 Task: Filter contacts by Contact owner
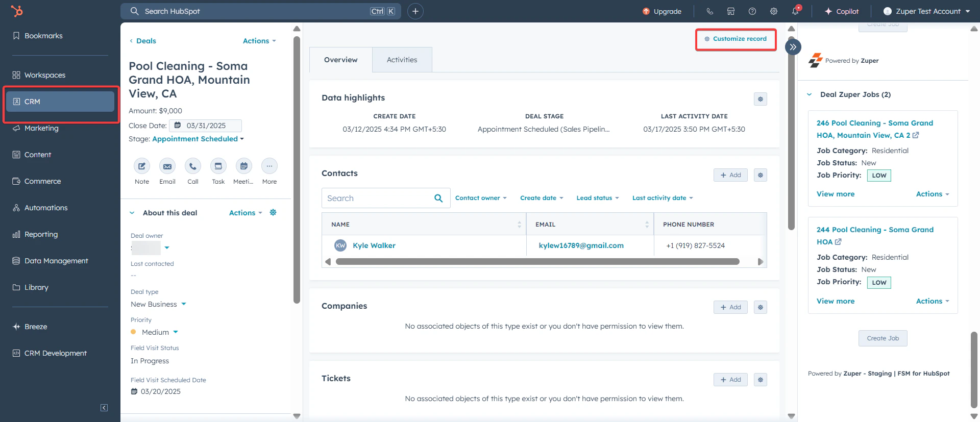(x=481, y=198)
